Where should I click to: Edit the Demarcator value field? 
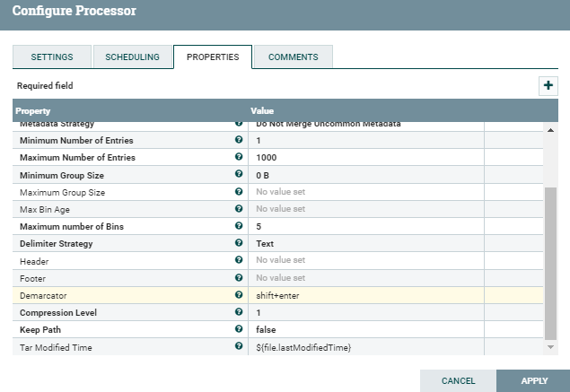(366, 295)
